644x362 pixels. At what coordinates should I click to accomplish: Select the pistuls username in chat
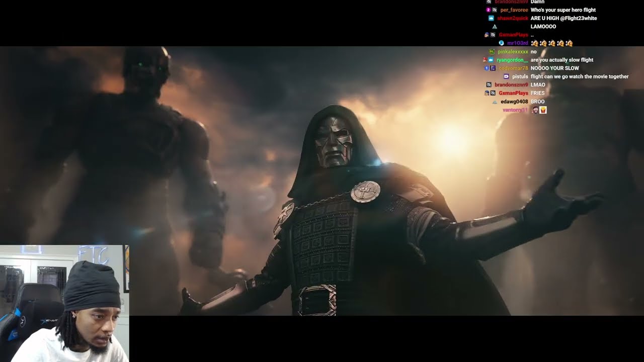[x=520, y=76]
